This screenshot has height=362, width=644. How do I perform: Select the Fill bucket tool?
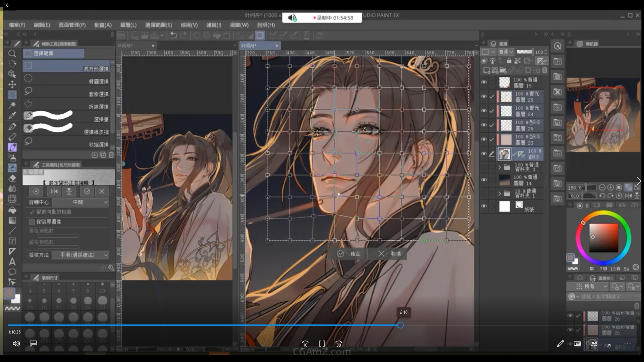tap(12, 210)
